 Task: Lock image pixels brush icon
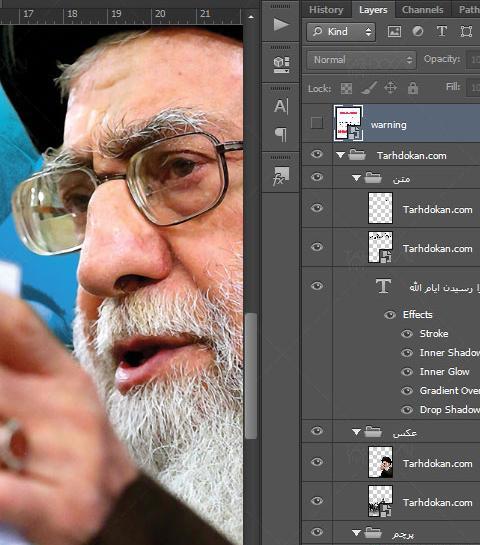pyautogui.click(x=369, y=88)
